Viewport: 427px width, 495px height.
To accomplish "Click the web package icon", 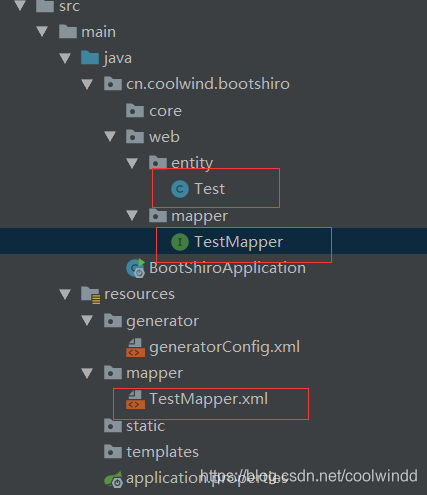I will click(135, 136).
